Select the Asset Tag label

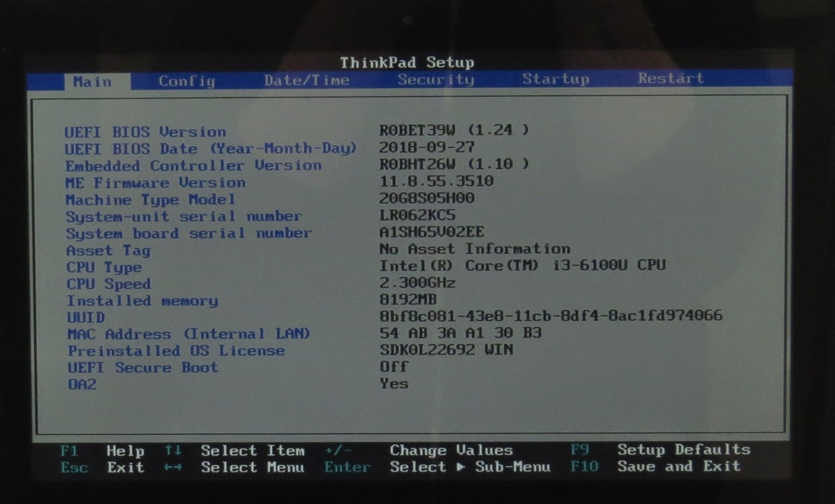coord(109,251)
